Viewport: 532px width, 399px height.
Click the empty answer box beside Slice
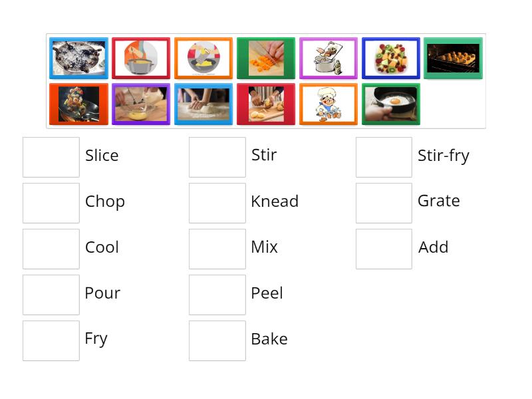pyautogui.click(x=51, y=157)
